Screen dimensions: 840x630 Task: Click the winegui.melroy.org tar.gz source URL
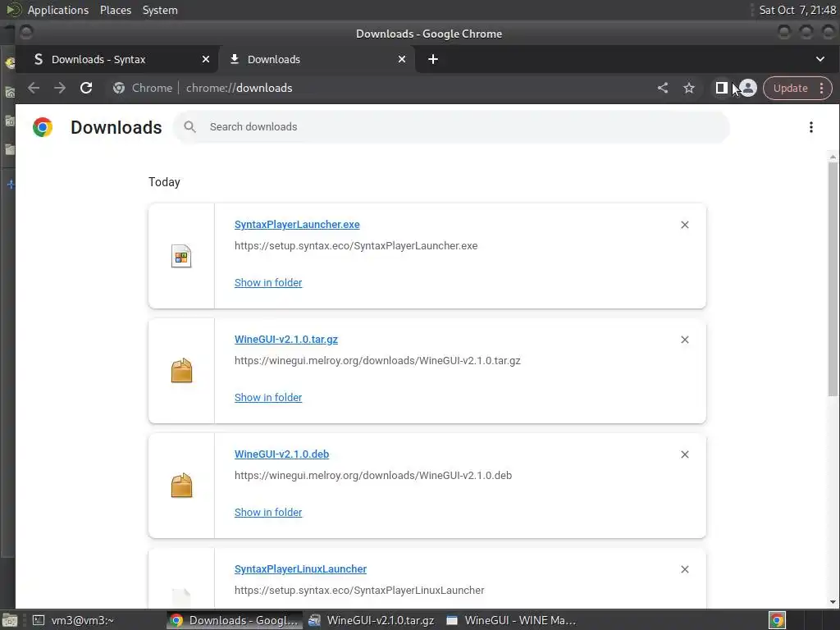377,361
